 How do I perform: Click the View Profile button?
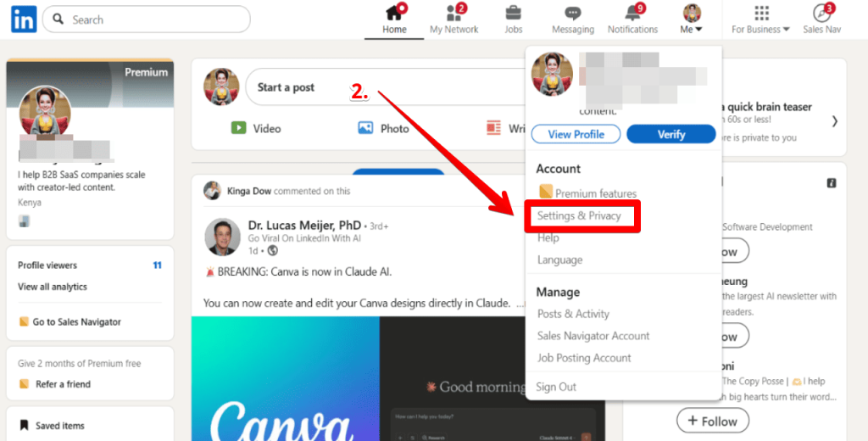576,134
